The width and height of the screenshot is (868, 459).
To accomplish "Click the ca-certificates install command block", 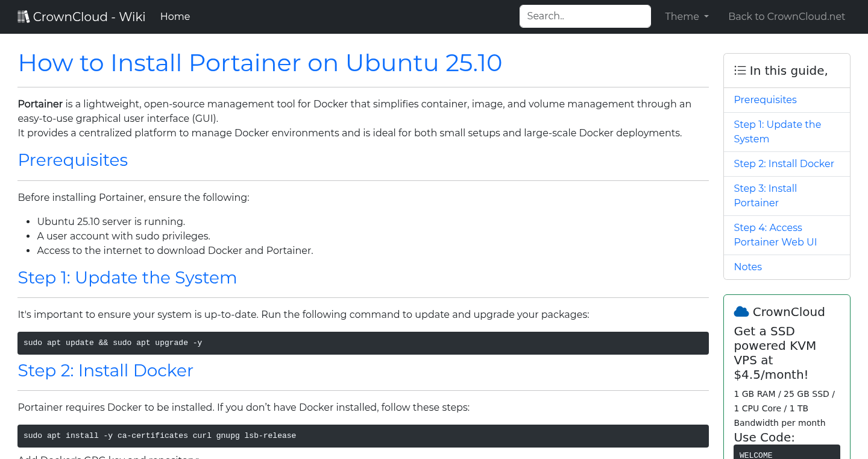I will click(x=363, y=435).
